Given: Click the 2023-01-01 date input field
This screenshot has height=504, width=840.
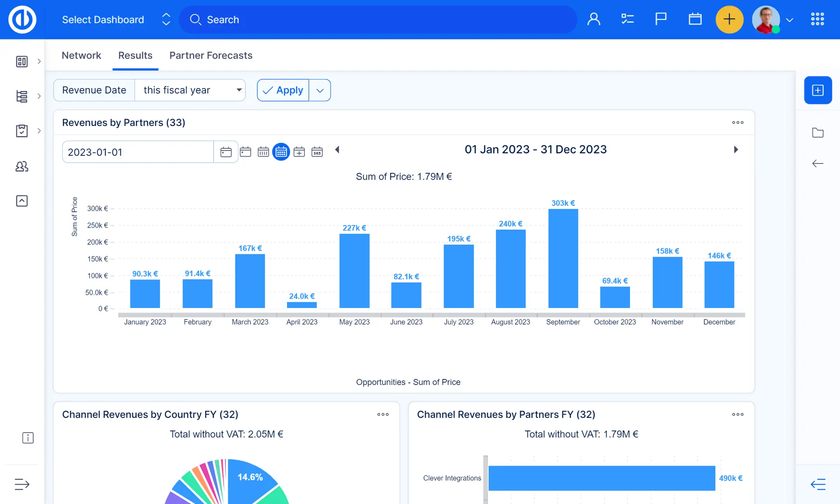Looking at the screenshot, I should click(x=138, y=152).
